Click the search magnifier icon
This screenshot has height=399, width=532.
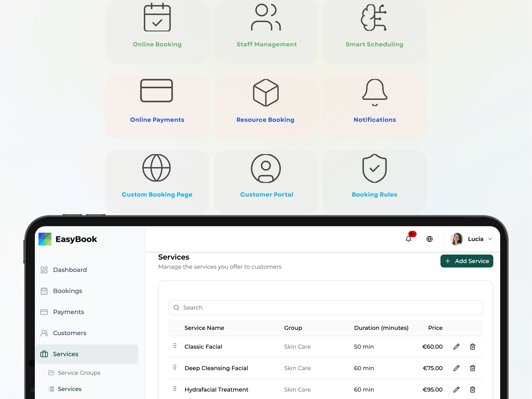click(x=176, y=308)
